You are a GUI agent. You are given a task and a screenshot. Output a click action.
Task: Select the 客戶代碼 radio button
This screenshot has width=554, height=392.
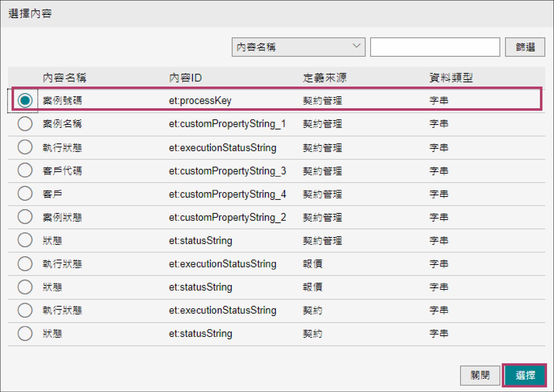(25, 170)
